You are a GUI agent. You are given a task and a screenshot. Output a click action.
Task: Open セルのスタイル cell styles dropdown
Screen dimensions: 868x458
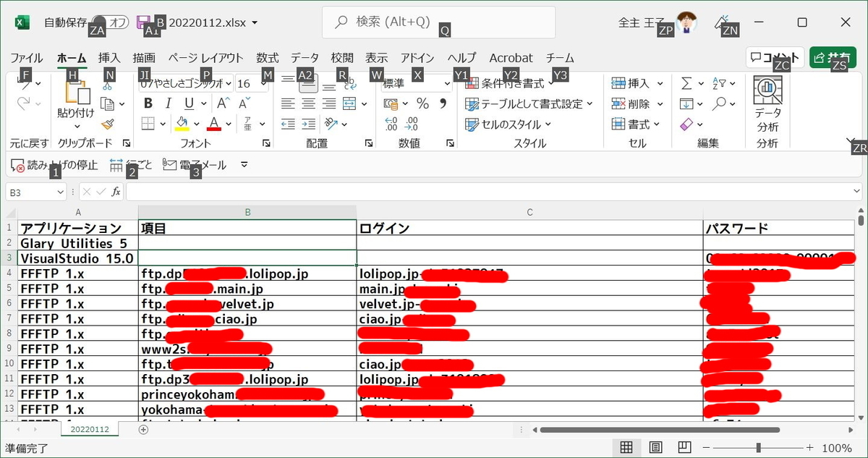point(509,124)
